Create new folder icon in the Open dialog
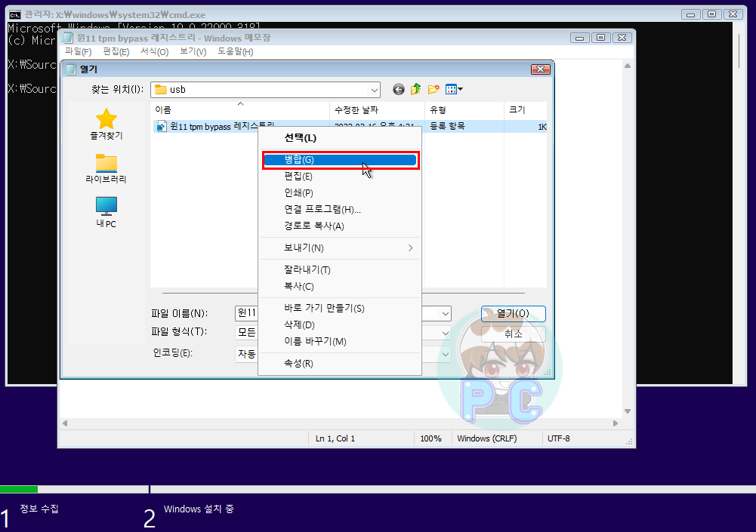Image resolution: width=756 pixels, height=532 pixels. [434, 89]
